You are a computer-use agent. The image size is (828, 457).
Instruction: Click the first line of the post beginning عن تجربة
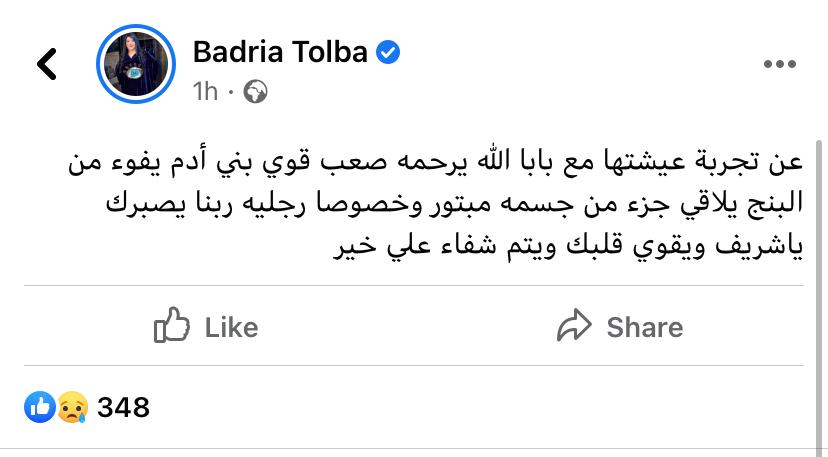tap(436, 162)
